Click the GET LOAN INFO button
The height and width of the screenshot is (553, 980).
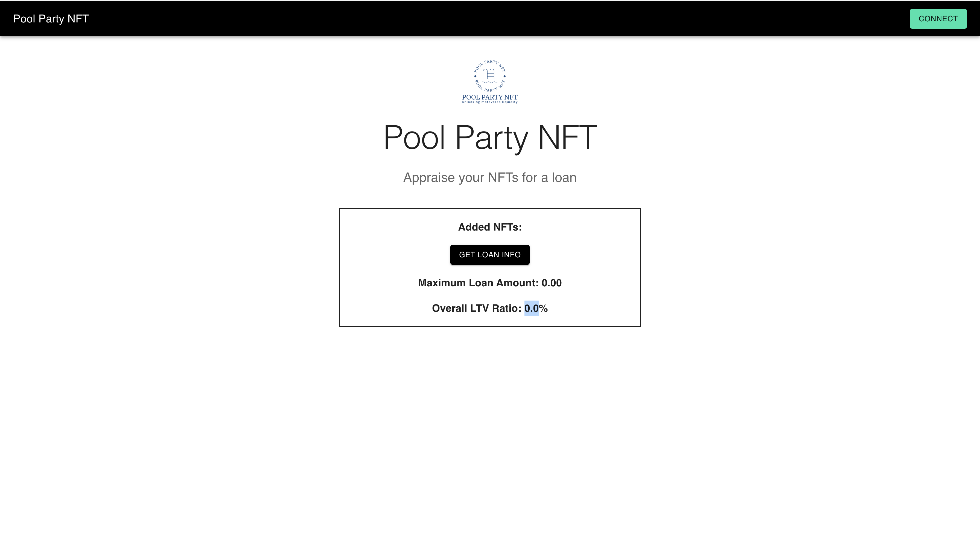click(490, 255)
